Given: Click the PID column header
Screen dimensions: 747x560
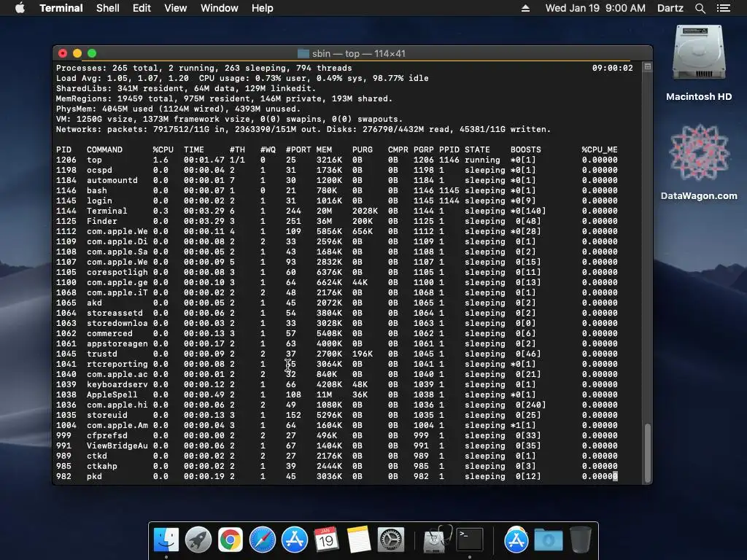Looking at the screenshot, I should [64, 149].
